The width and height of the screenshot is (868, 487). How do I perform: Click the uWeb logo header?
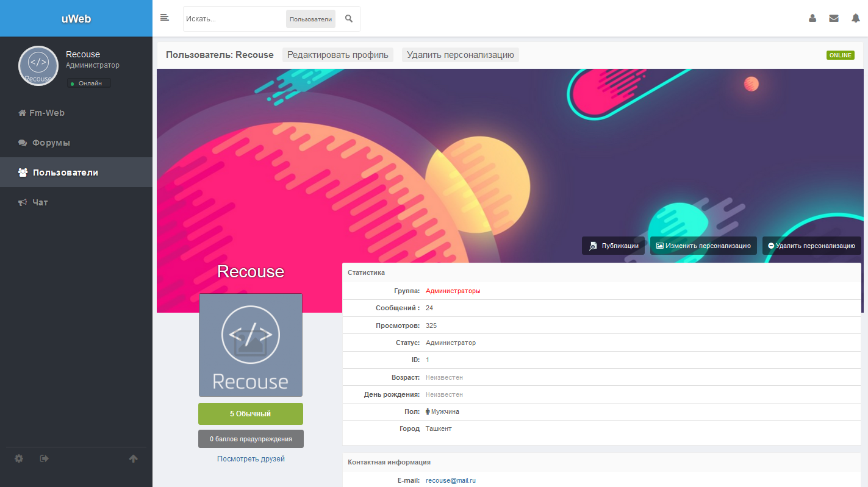pyautogui.click(x=76, y=18)
